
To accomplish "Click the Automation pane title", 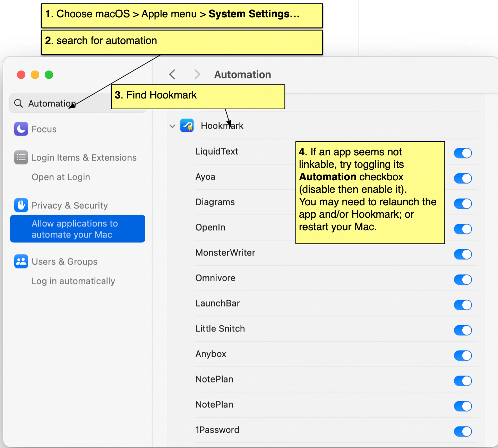I will click(x=242, y=74).
